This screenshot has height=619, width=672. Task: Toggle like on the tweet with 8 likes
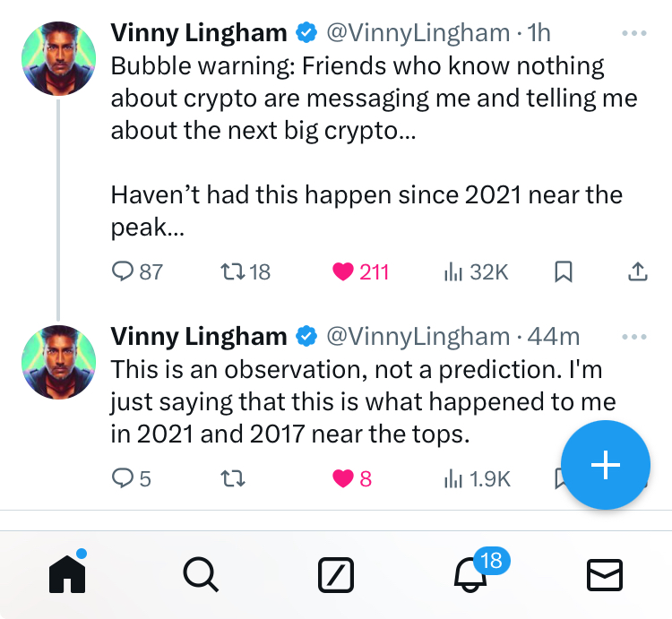click(x=343, y=478)
